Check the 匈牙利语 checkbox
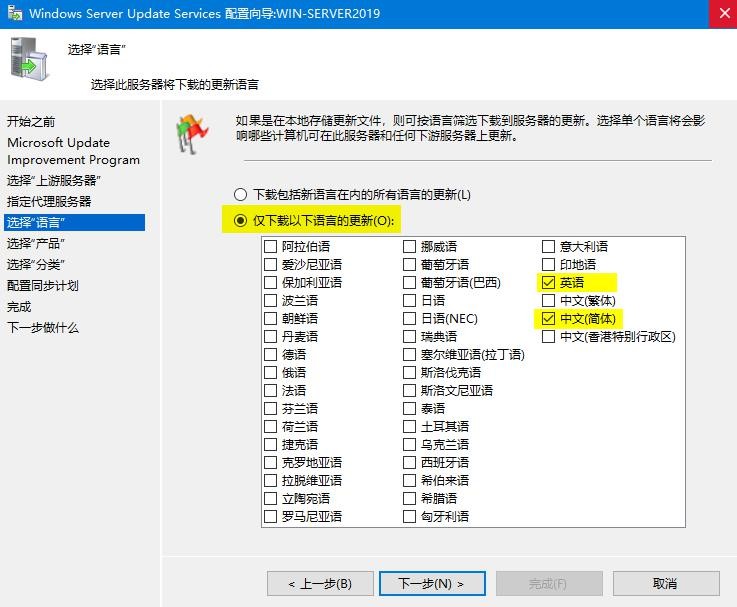The width and height of the screenshot is (737, 607). pos(410,517)
